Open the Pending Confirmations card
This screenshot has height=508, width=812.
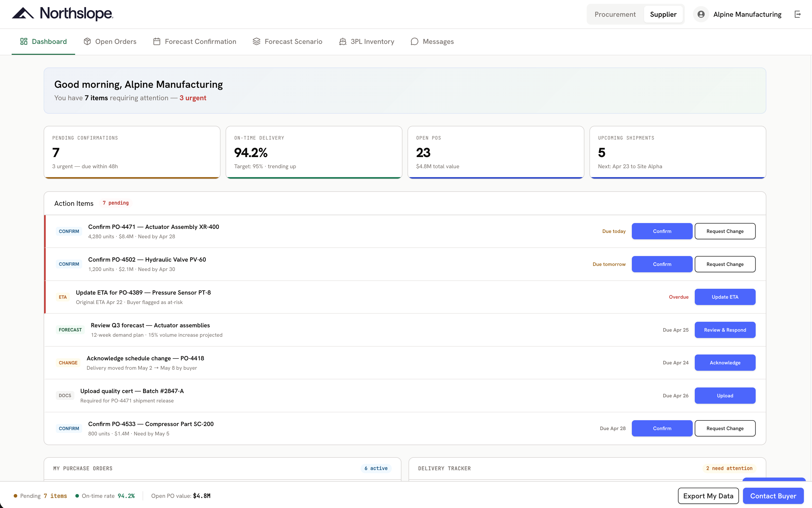[x=132, y=152]
